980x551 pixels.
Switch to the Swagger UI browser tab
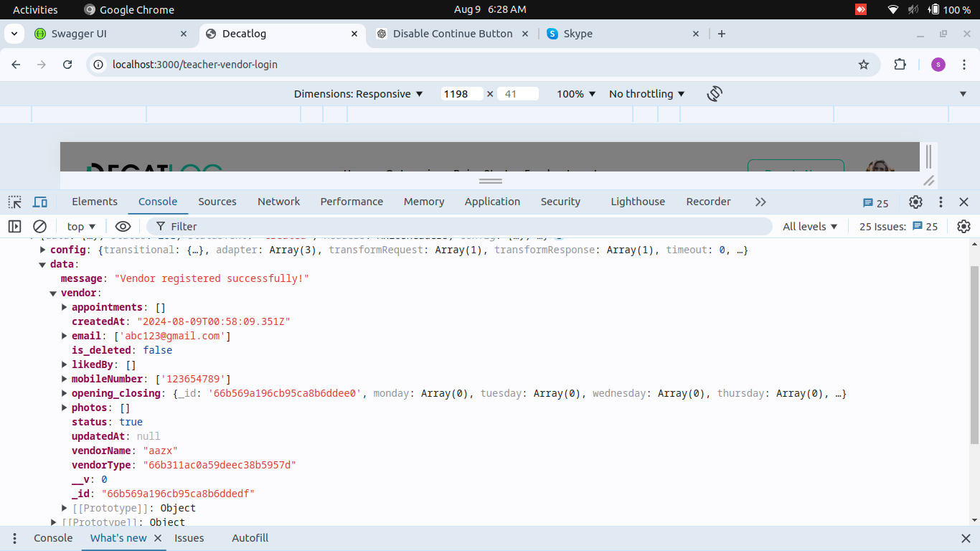pos(79,34)
